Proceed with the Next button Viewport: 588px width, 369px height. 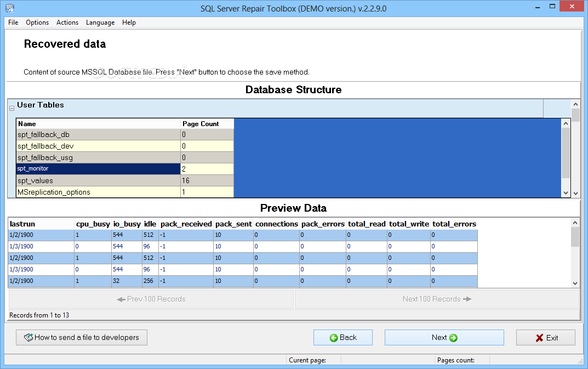click(444, 337)
